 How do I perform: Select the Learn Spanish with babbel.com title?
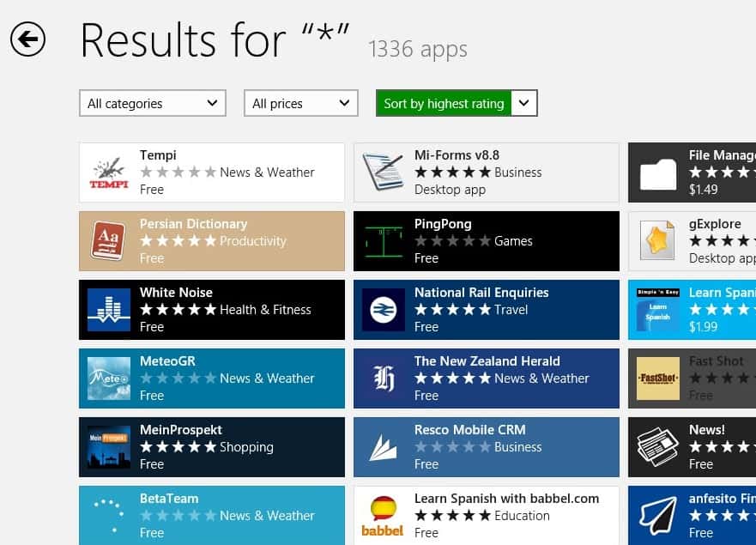pyautogui.click(x=506, y=499)
